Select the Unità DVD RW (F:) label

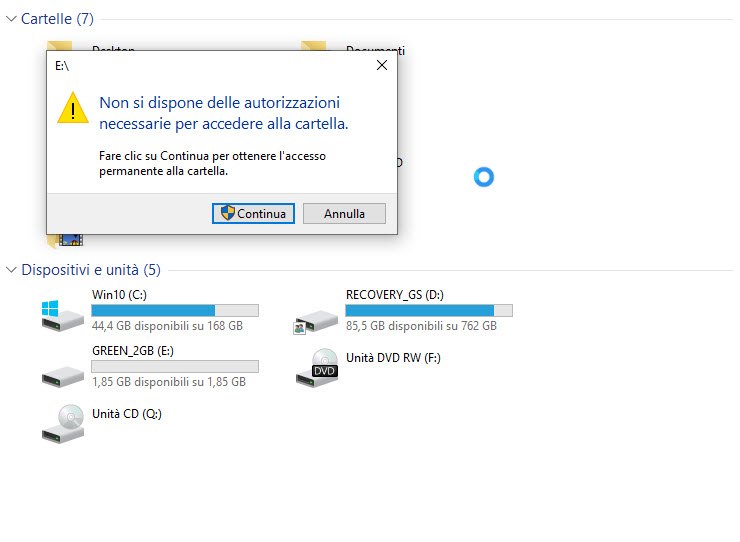[x=393, y=358]
